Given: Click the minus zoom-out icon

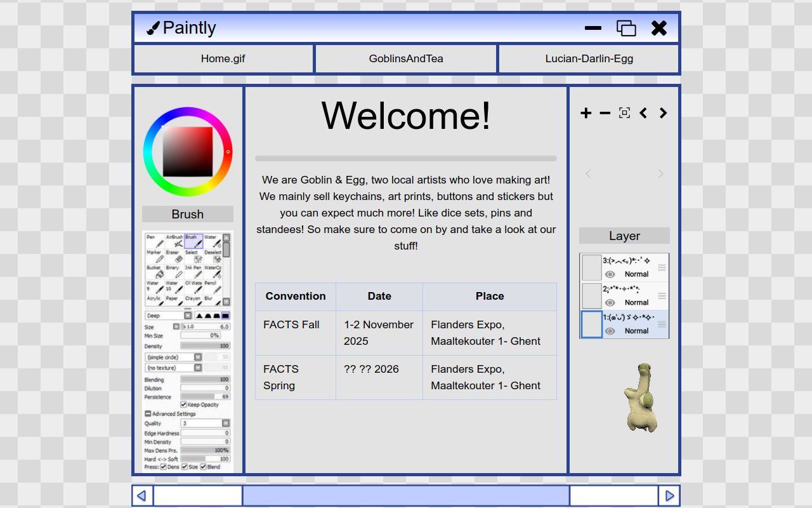Looking at the screenshot, I should pos(605,113).
